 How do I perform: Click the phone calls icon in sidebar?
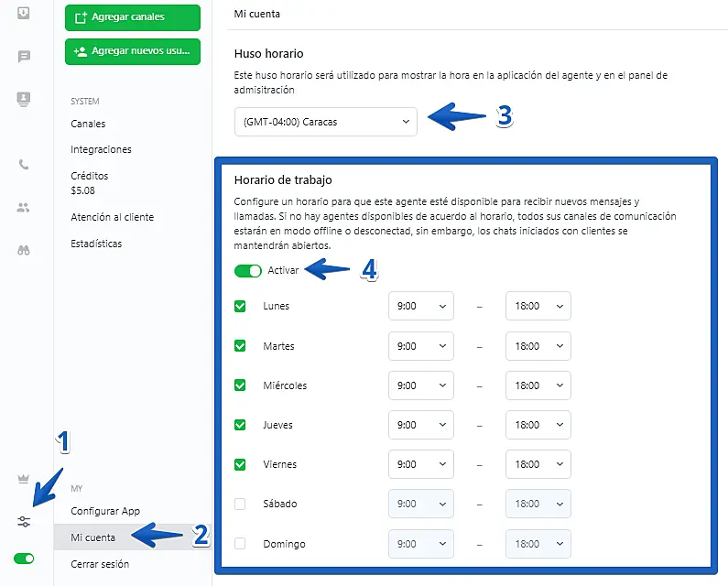(24, 165)
